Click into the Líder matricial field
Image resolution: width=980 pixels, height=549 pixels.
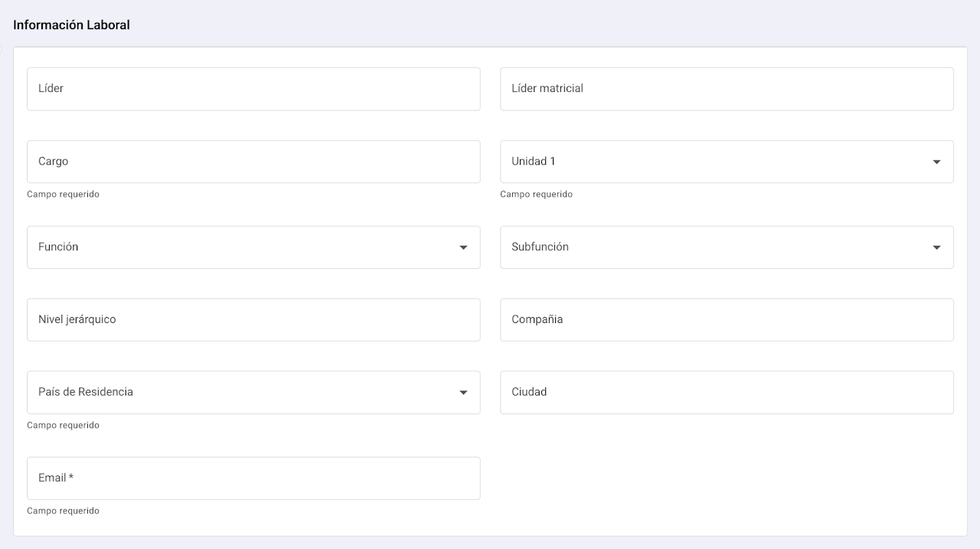(x=727, y=89)
